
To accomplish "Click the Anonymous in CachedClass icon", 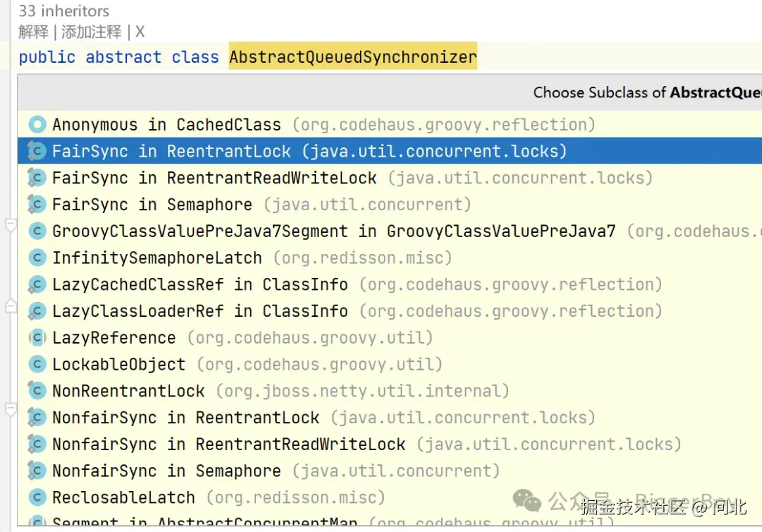I will (x=37, y=124).
